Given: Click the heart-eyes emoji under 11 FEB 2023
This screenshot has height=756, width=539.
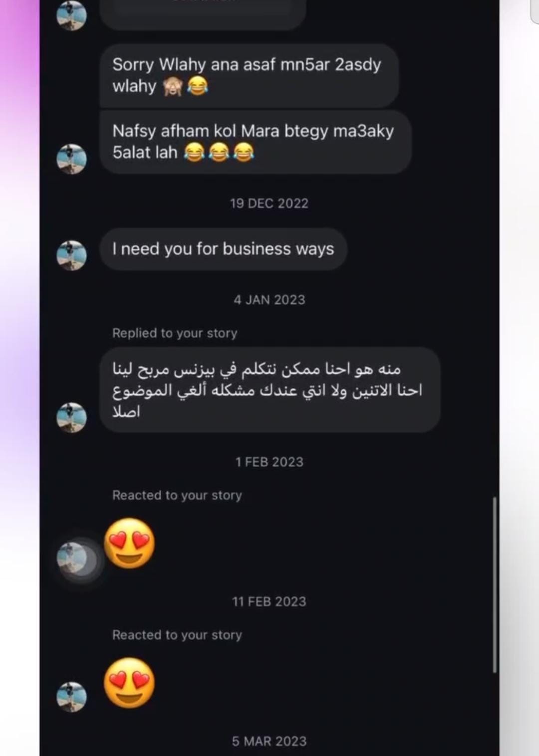Looking at the screenshot, I should [x=129, y=683].
